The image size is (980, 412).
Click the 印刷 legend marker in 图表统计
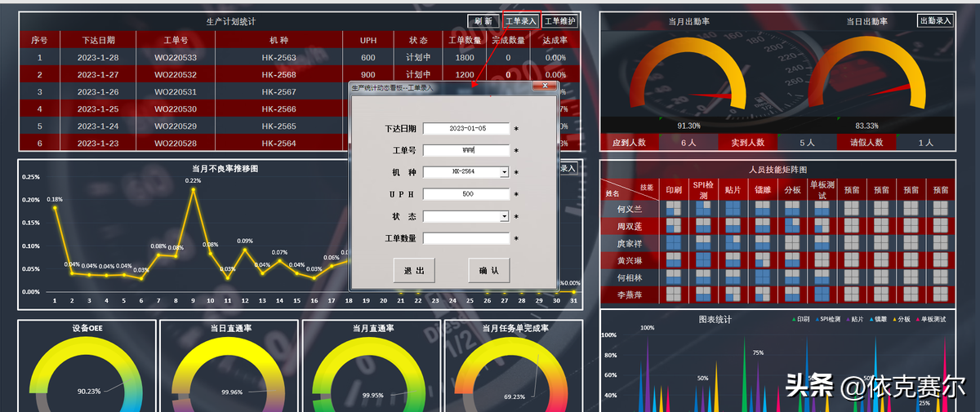(794, 320)
